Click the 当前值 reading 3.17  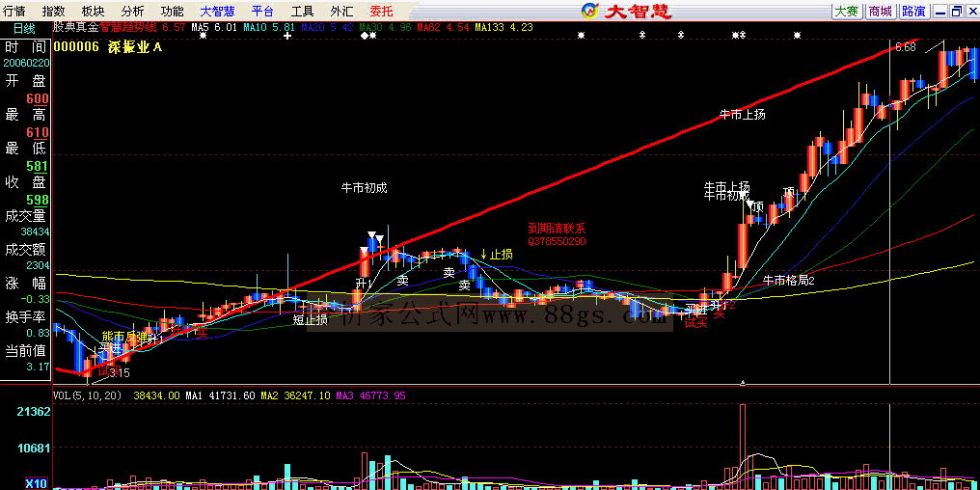coord(39,367)
